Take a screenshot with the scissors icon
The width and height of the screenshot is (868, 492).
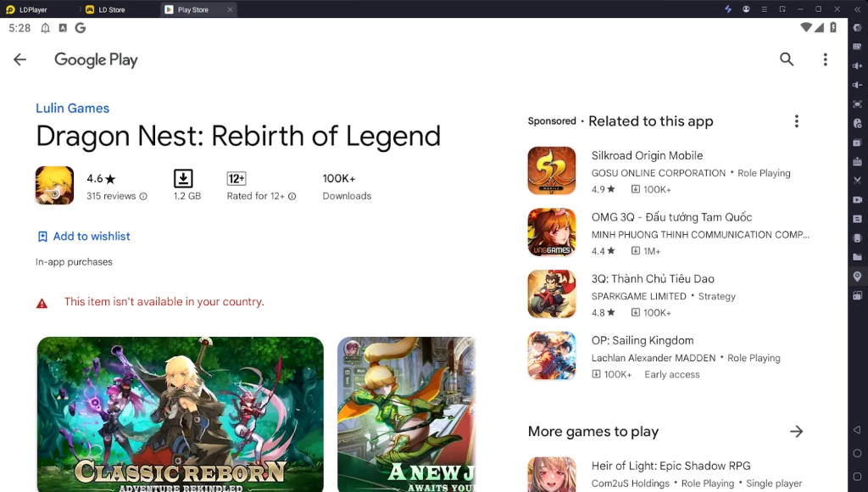pos(857,181)
